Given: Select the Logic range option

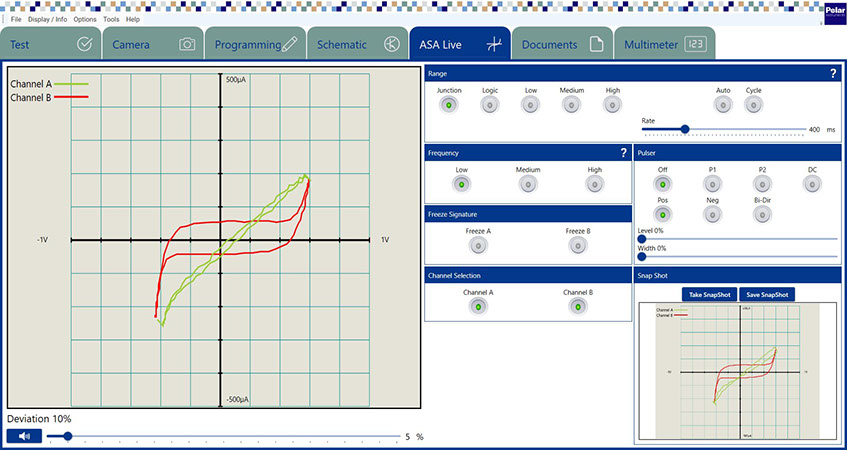Looking at the screenshot, I should click(490, 105).
